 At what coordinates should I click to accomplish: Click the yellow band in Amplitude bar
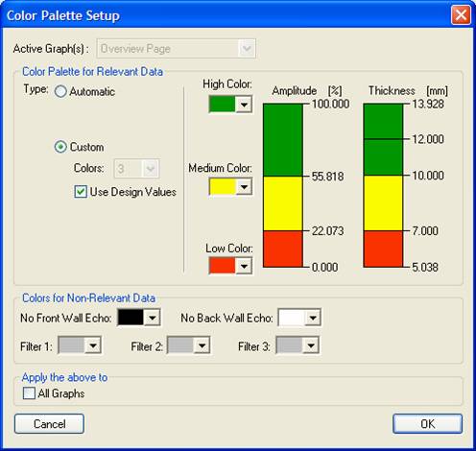click(283, 203)
